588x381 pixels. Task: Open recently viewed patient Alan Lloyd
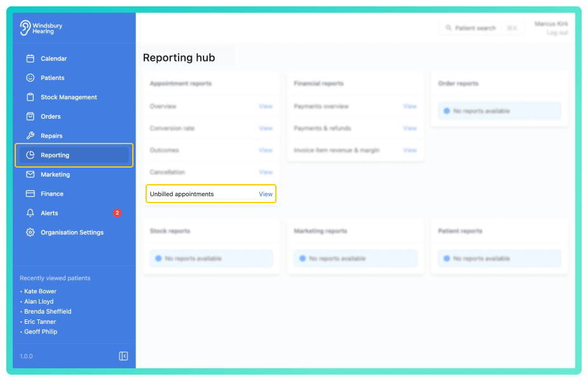click(x=39, y=301)
